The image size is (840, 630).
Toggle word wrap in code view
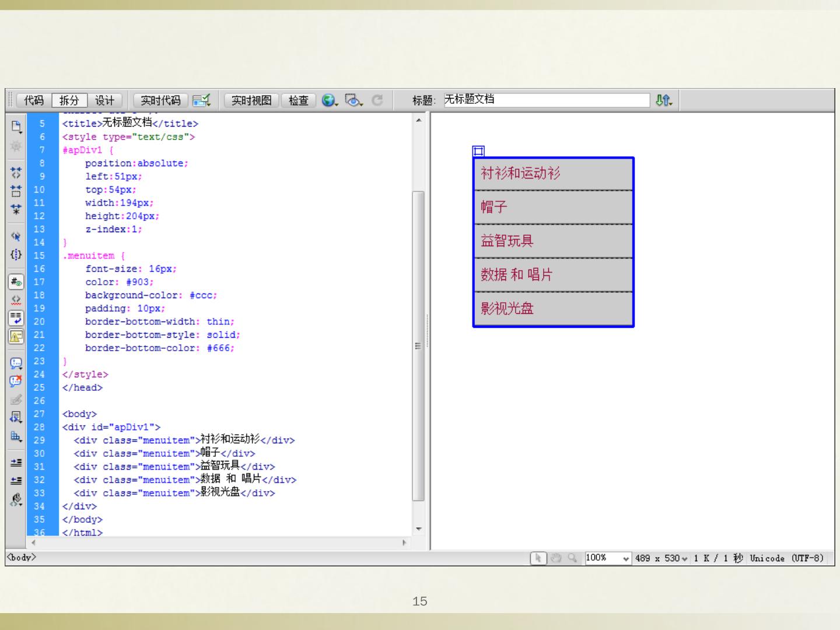tap(16, 318)
